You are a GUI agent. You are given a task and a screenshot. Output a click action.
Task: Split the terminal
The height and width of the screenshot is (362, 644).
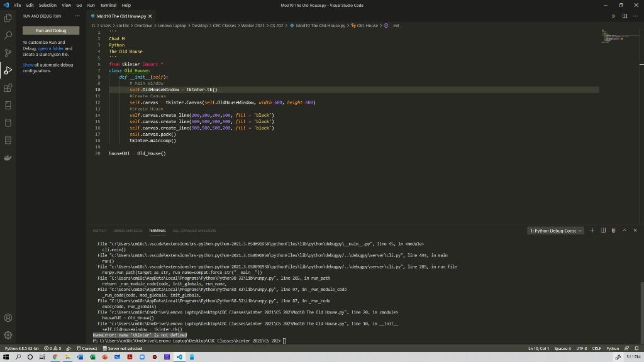click(x=603, y=231)
